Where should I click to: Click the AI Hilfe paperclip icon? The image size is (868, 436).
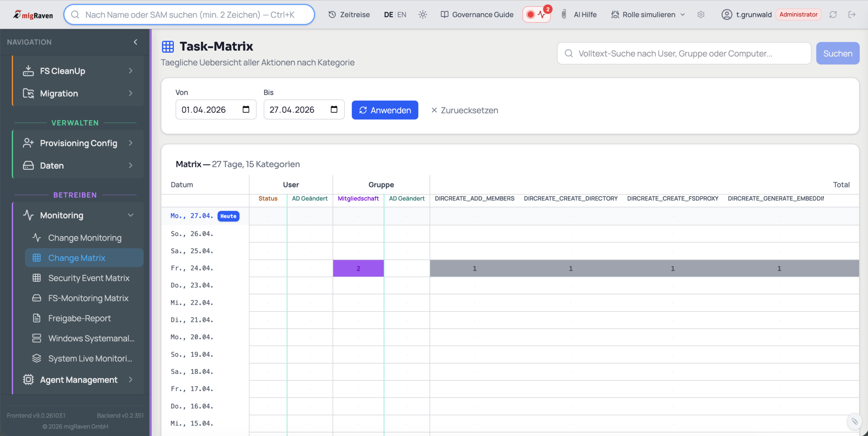(x=564, y=14)
